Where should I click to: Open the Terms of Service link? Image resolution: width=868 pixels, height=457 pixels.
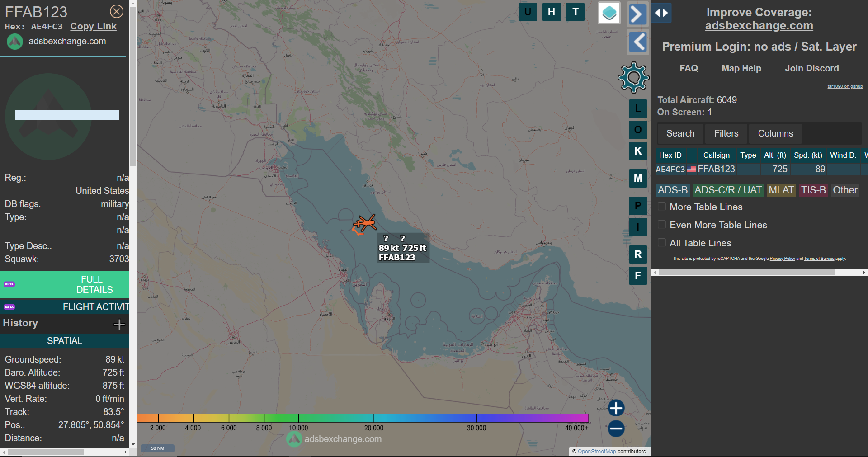pyautogui.click(x=819, y=259)
